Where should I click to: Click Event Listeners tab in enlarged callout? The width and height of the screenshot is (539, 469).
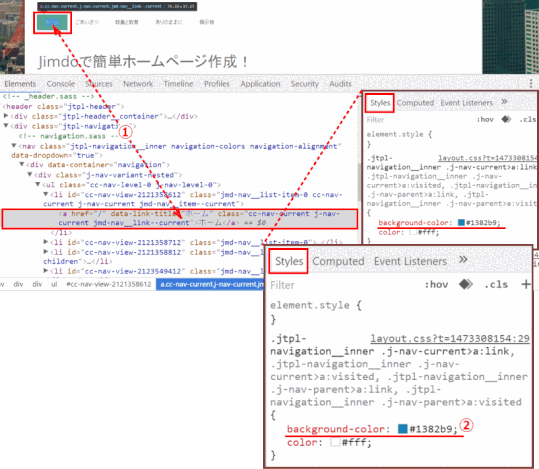coord(410,261)
